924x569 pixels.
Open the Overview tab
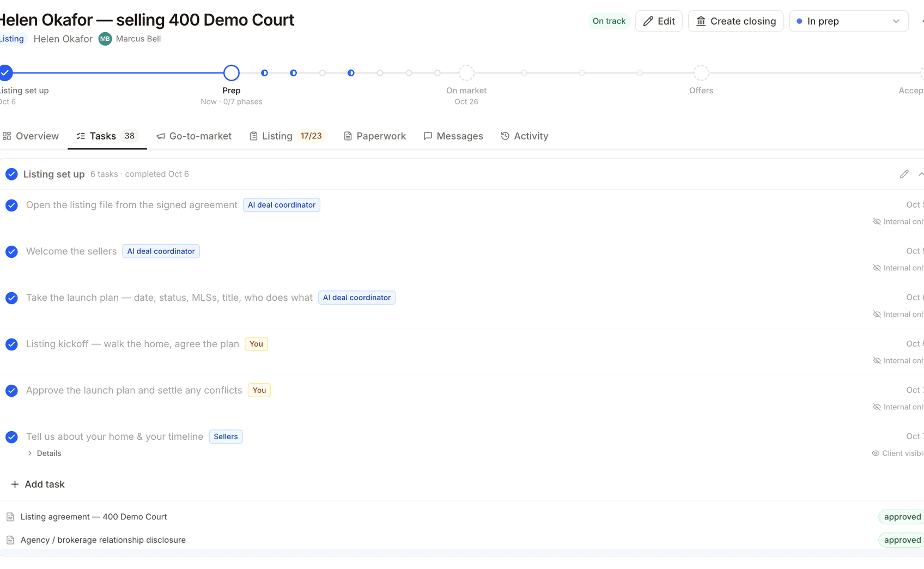31,136
